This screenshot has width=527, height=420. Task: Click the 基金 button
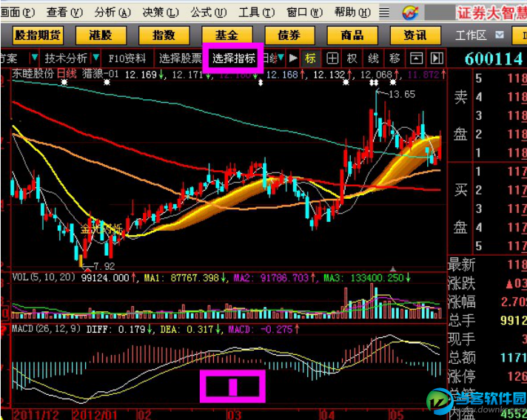[x=227, y=35]
